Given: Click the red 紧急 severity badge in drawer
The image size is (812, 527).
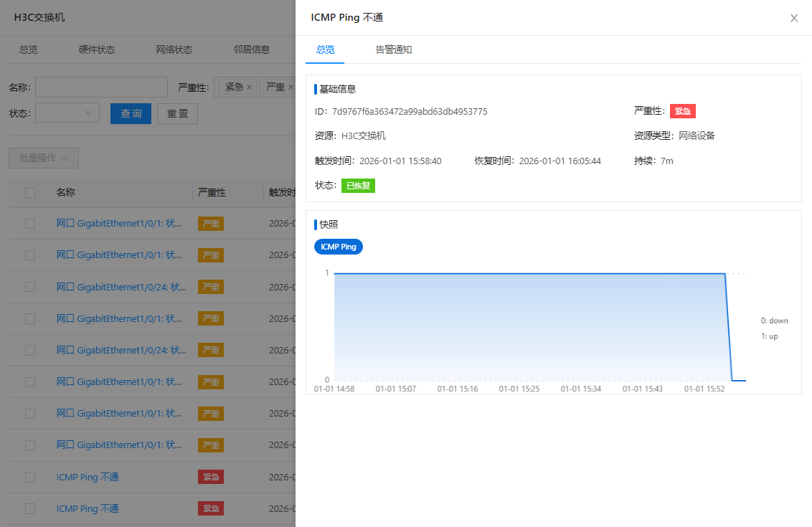Looking at the screenshot, I should 683,111.
